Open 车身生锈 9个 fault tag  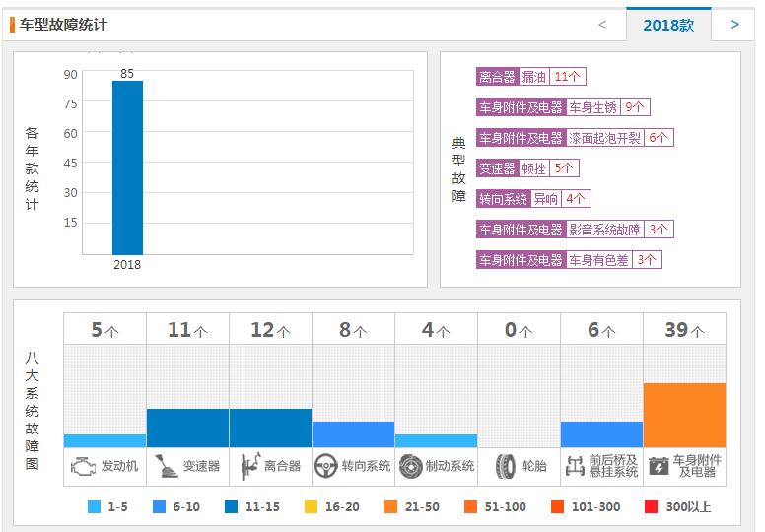pos(563,107)
